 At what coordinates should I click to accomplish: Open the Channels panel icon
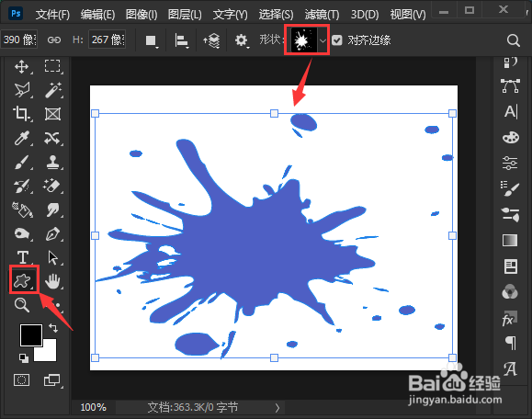[x=510, y=292]
